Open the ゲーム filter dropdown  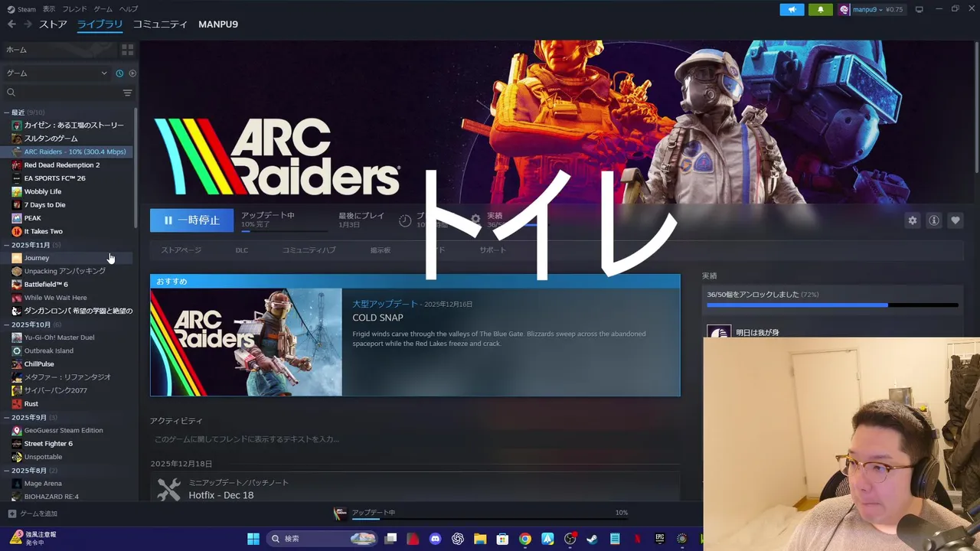[57, 73]
